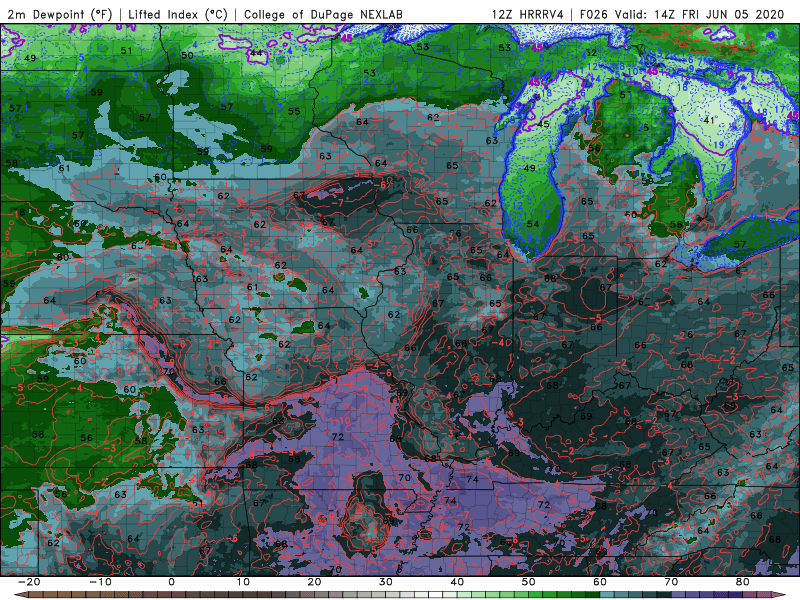
Task: Click the "44" value inside the purple contour
Action: tap(256, 53)
